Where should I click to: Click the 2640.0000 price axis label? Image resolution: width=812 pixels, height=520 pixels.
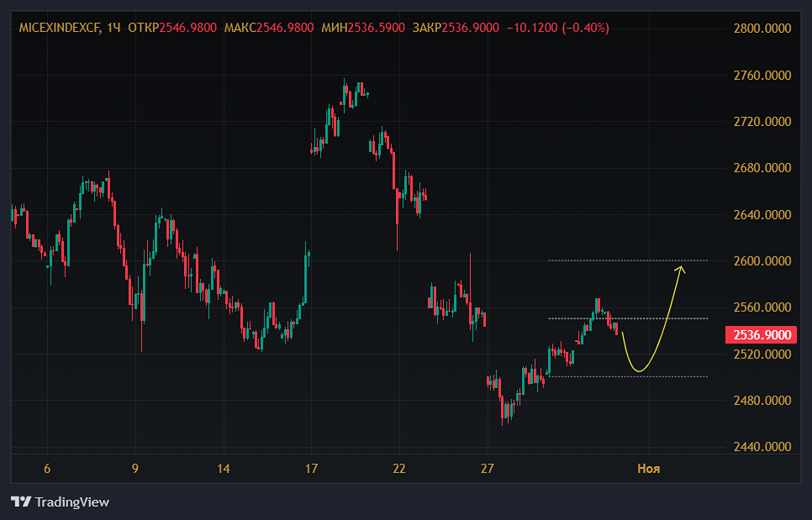point(762,214)
